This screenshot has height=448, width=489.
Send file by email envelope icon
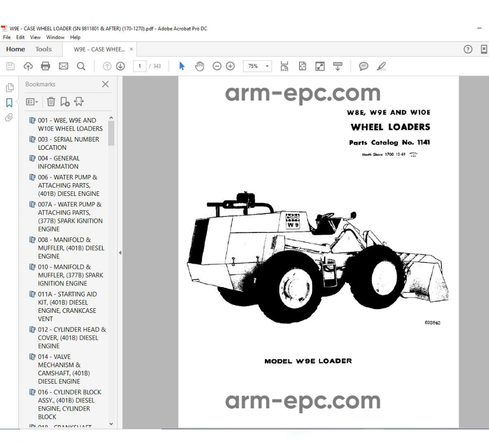[63, 66]
